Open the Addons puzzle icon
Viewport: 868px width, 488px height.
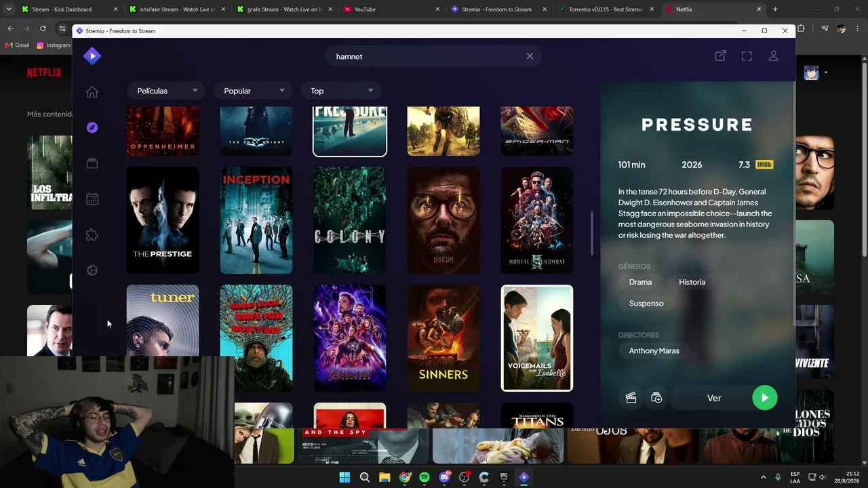pyautogui.click(x=92, y=235)
